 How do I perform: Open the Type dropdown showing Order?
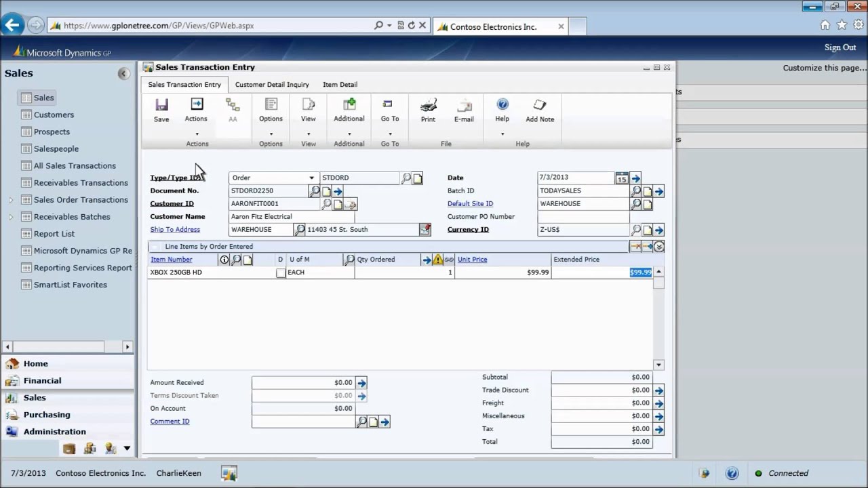coord(273,178)
